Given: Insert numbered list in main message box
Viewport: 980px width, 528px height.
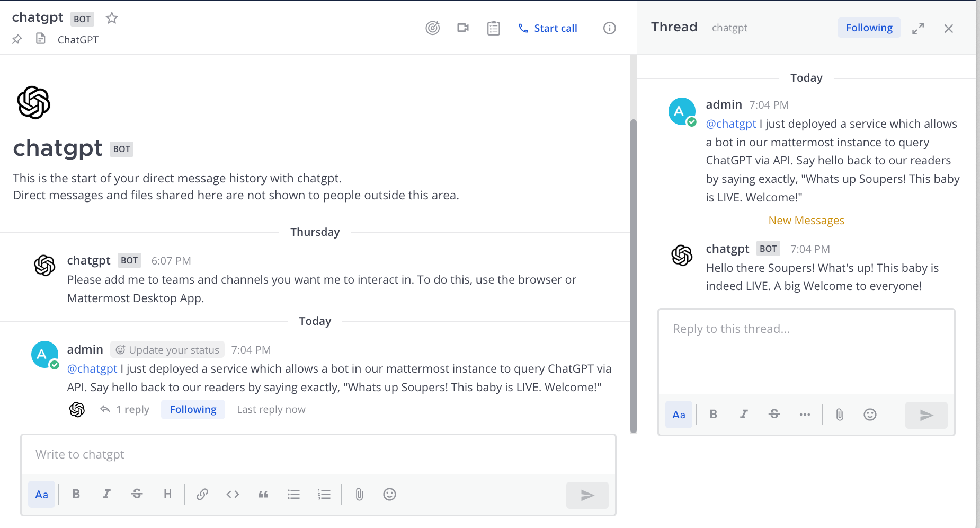Looking at the screenshot, I should point(324,494).
